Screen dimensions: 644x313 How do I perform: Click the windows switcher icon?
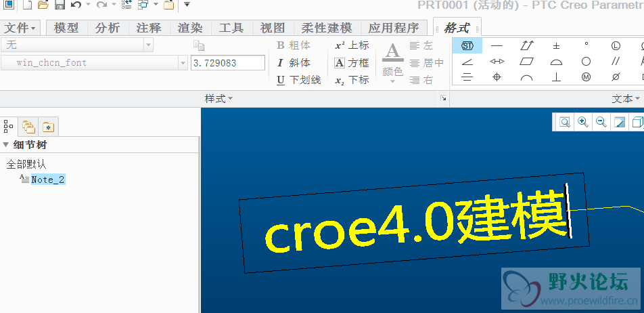[143, 5]
